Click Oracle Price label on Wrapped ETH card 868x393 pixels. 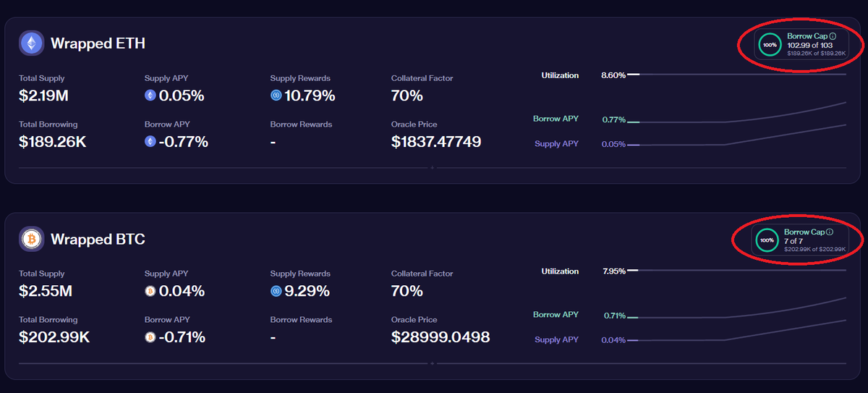point(414,124)
